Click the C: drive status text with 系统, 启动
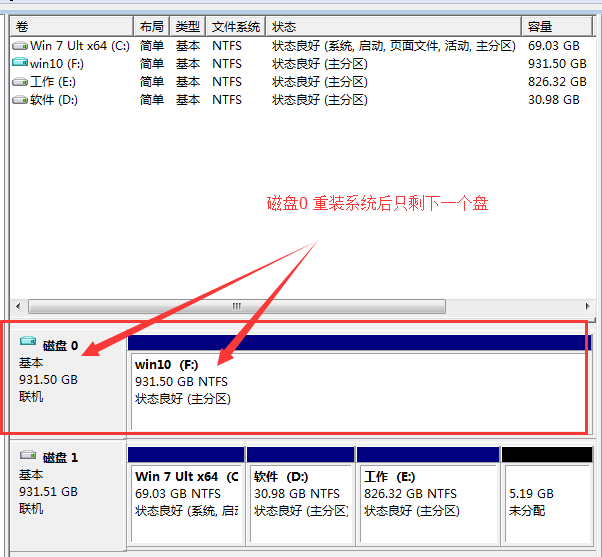 (x=394, y=46)
